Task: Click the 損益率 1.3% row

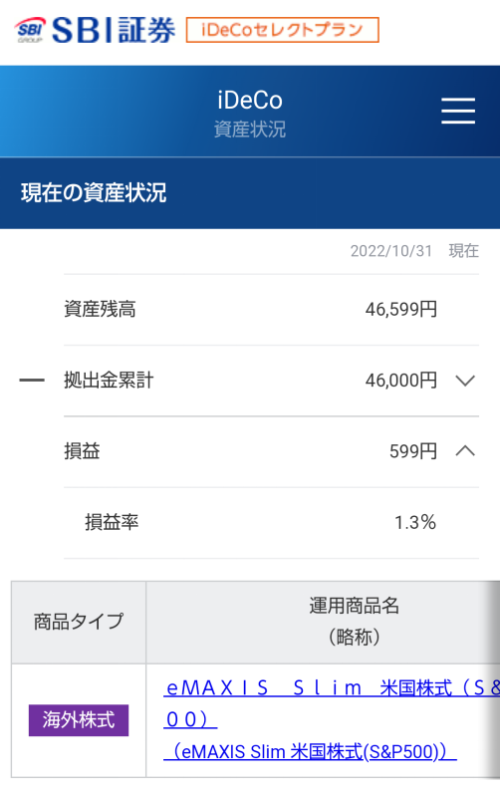Action: [x=271, y=522]
